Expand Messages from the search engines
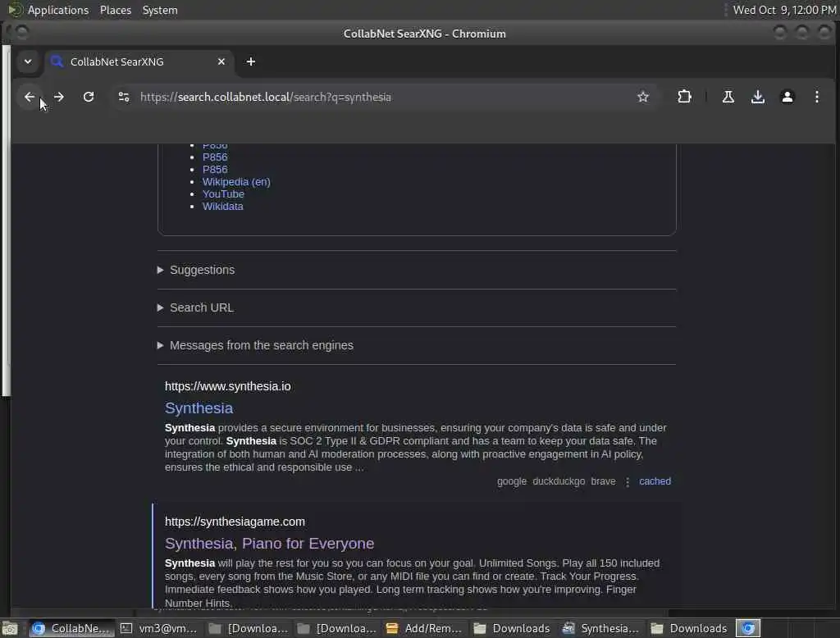840x638 pixels. 255,345
